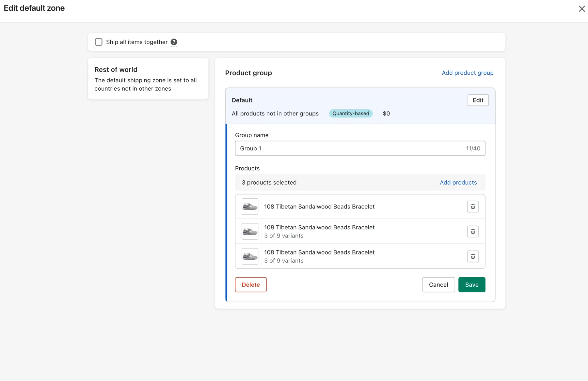Click the Quantity-based badge
The image size is (588, 381).
point(351,113)
